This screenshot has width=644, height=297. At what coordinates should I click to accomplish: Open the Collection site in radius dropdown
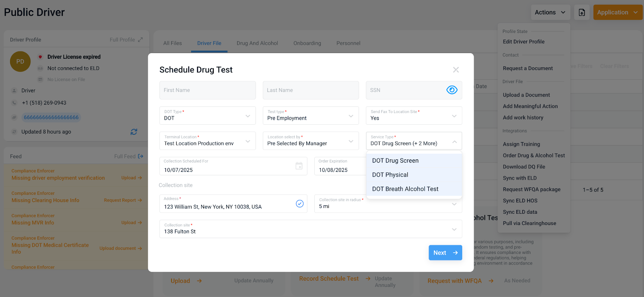point(388,204)
